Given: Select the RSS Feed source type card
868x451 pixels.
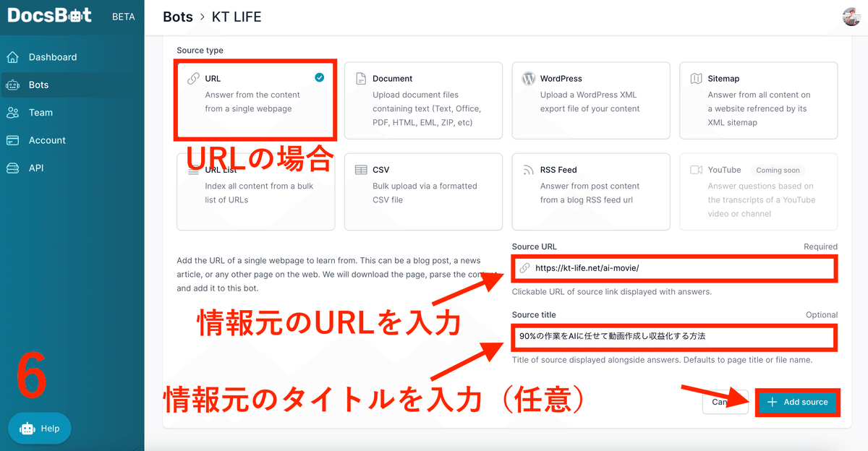Looking at the screenshot, I should [x=591, y=192].
